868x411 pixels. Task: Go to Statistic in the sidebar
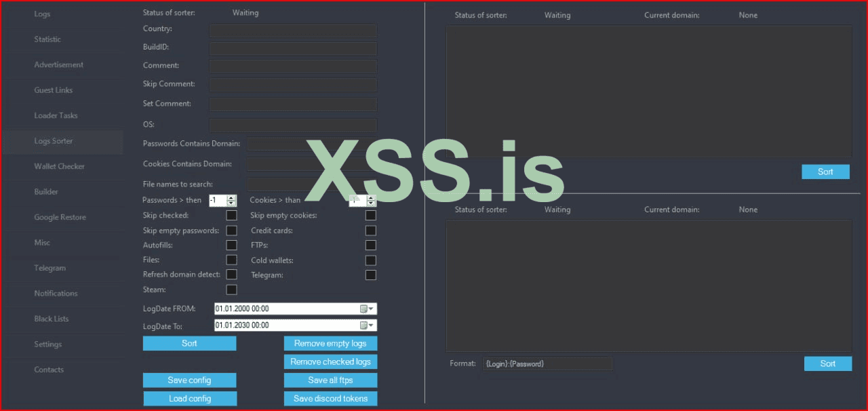click(x=47, y=39)
